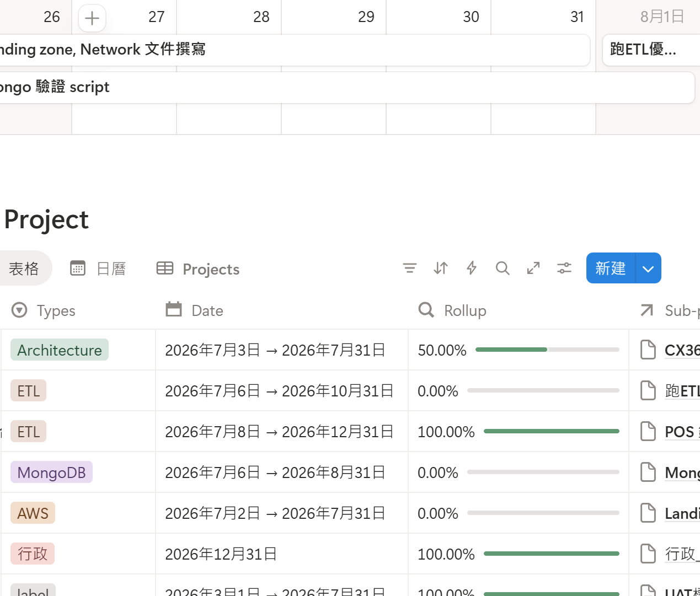Click date '2026年7月8日 → 2026年12月31日'
Viewport: 700px width, 596px height.
tap(279, 432)
